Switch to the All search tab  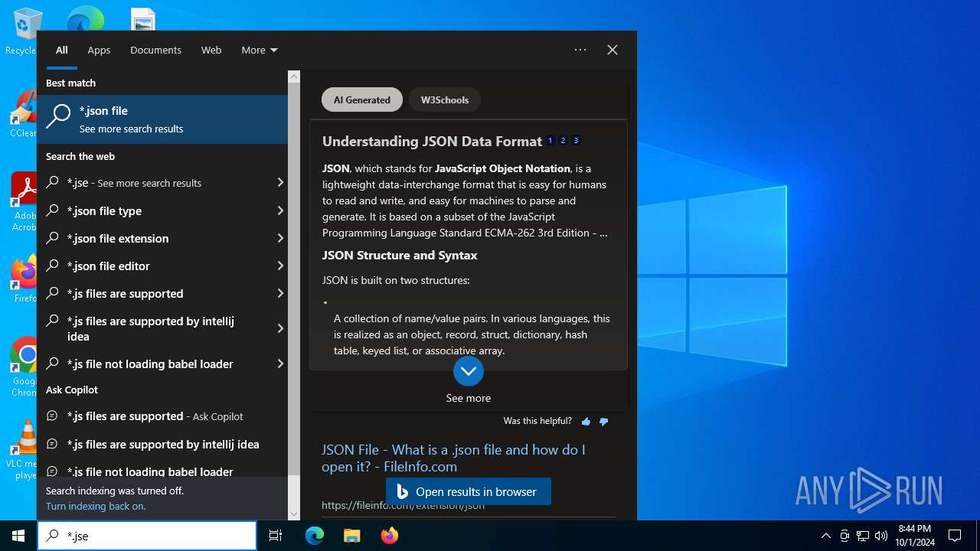coord(62,50)
